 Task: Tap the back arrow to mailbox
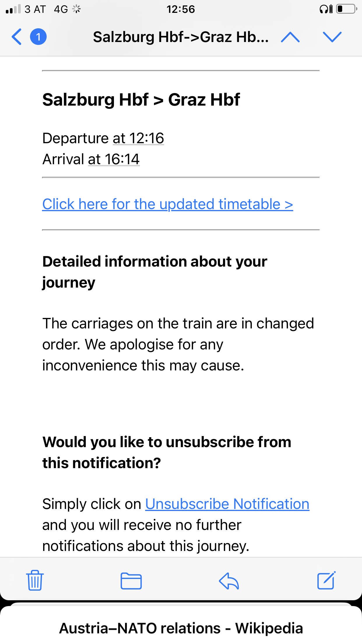tap(17, 37)
